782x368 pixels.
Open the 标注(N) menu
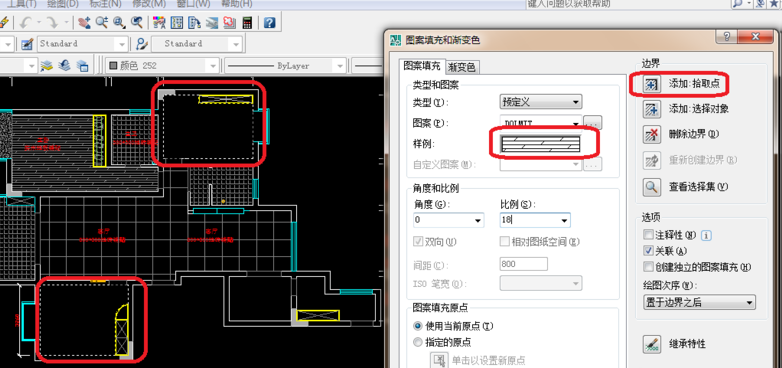click(x=105, y=3)
